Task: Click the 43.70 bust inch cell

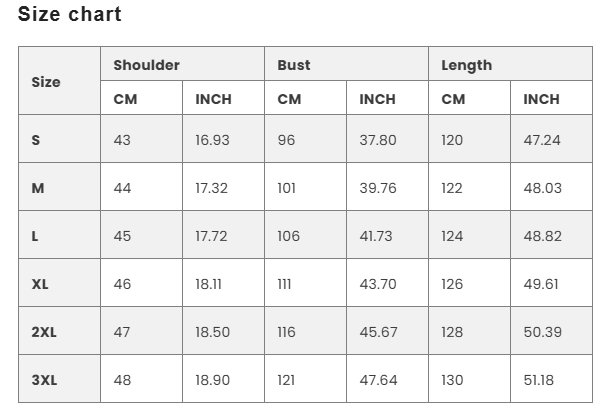Action: [387, 283]
